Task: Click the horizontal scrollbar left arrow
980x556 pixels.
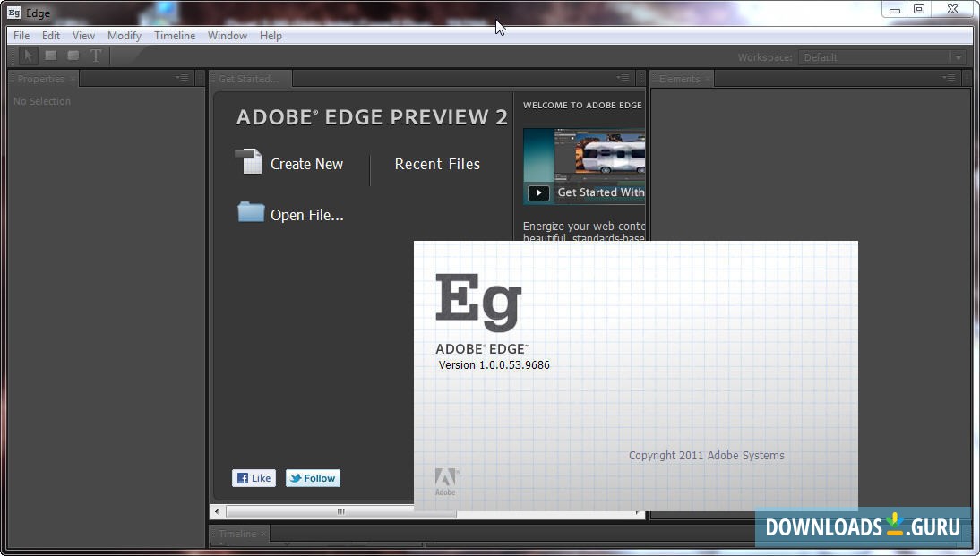Action: 215,511
